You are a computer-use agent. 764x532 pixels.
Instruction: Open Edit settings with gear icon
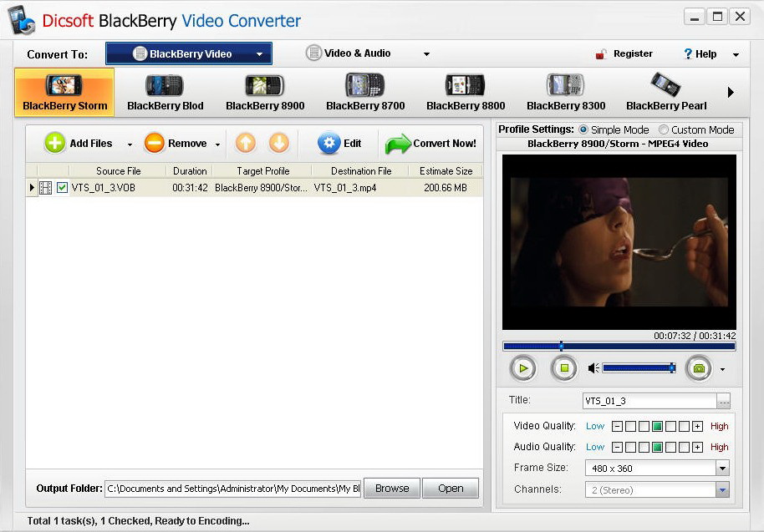(x=339, y=143)
